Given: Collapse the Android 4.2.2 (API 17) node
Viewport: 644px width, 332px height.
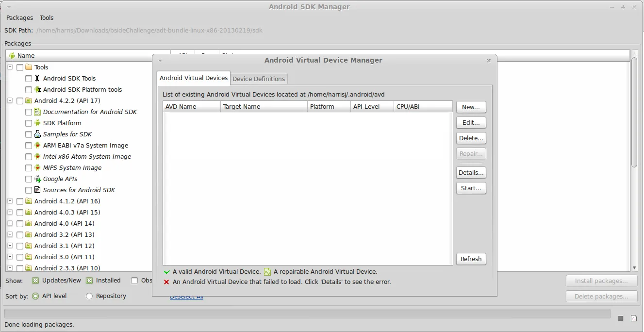Looking at the screenshot, I should pos(10,100).
